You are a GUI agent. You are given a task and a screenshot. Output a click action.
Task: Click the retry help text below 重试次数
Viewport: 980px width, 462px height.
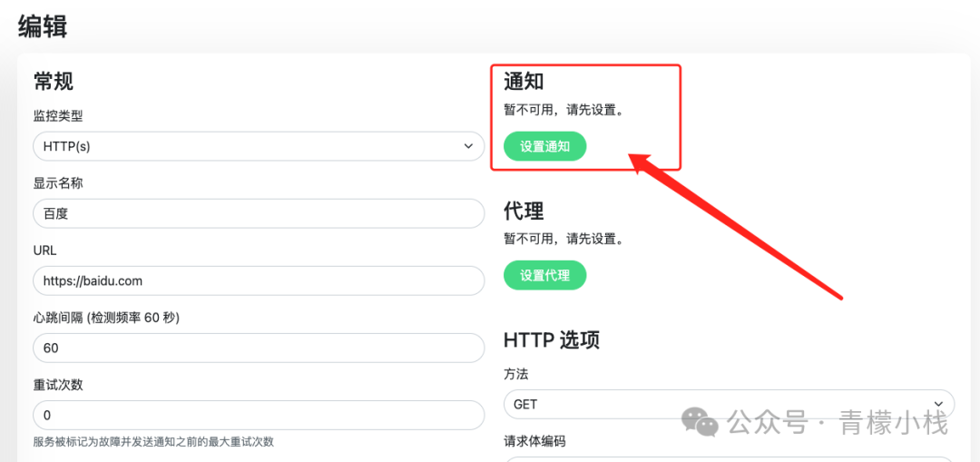[x=153, y=442]
